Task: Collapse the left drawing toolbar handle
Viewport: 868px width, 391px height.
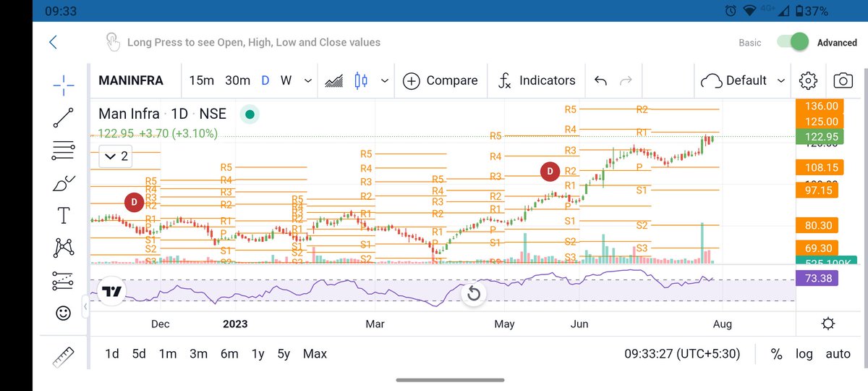Action: (85, 307)
